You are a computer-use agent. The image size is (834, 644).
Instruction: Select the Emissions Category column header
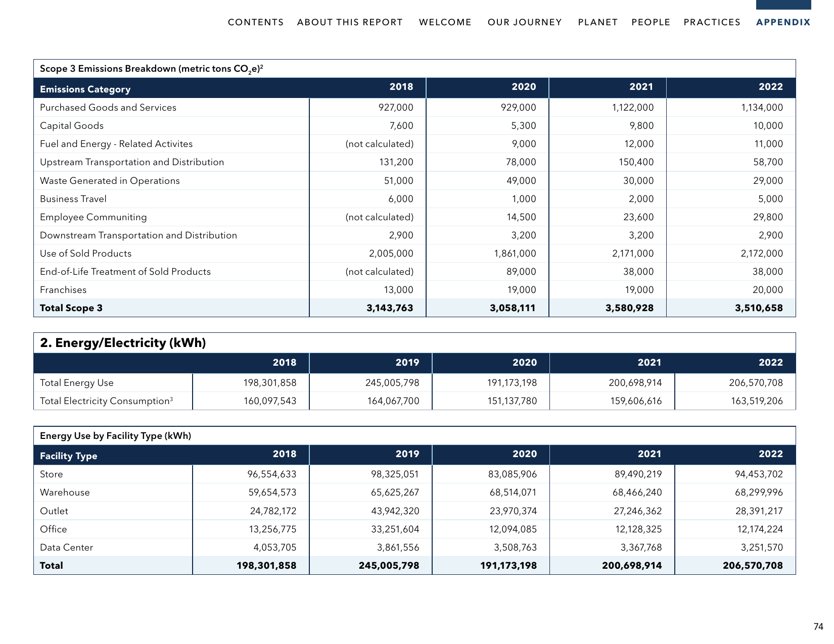pyautogui.click(x=85, y=89)
